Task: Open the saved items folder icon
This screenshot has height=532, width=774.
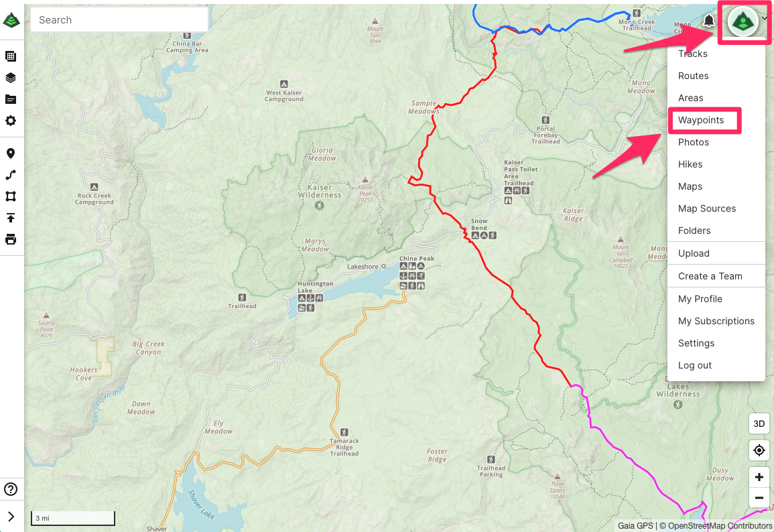Action: (x=10, y=99)
